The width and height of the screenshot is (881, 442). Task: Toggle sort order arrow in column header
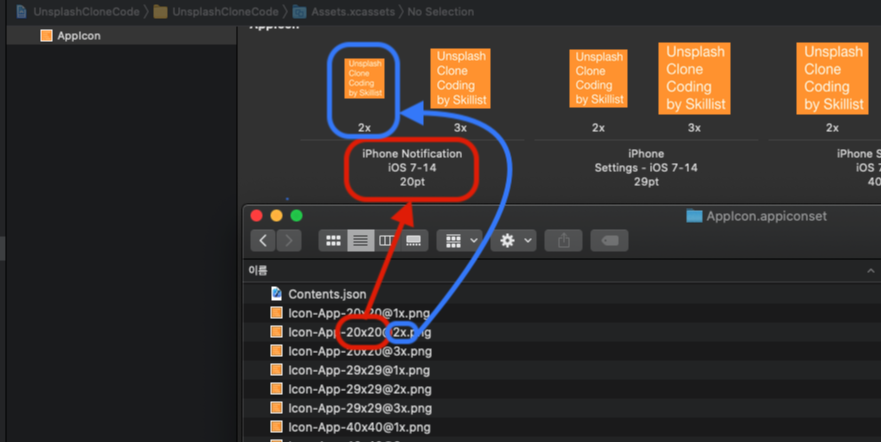click(870, 271)
